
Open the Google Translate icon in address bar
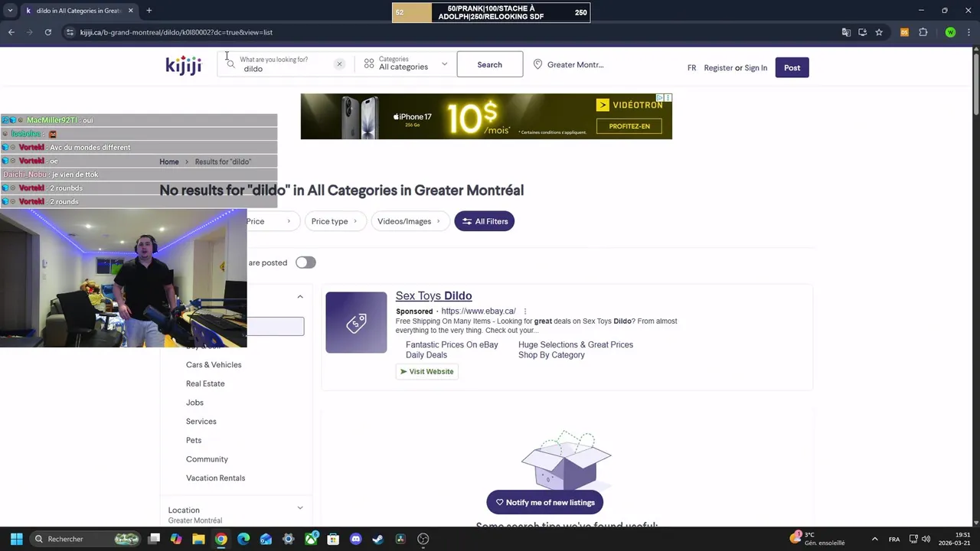click(x=846, y=32)
